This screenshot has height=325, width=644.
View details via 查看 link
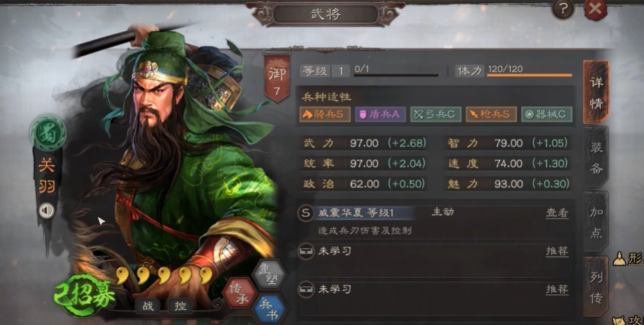click(557, 213)
